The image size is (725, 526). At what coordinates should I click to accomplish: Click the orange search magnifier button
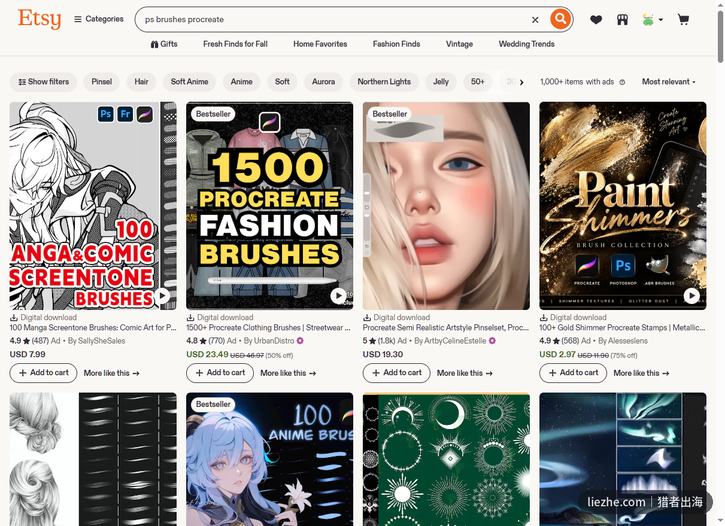(x=560, y=19)
